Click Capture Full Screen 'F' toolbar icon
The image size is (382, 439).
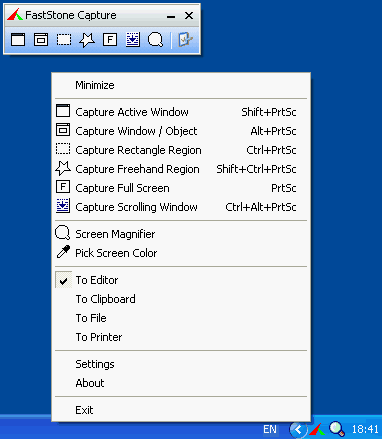[110, 40]
